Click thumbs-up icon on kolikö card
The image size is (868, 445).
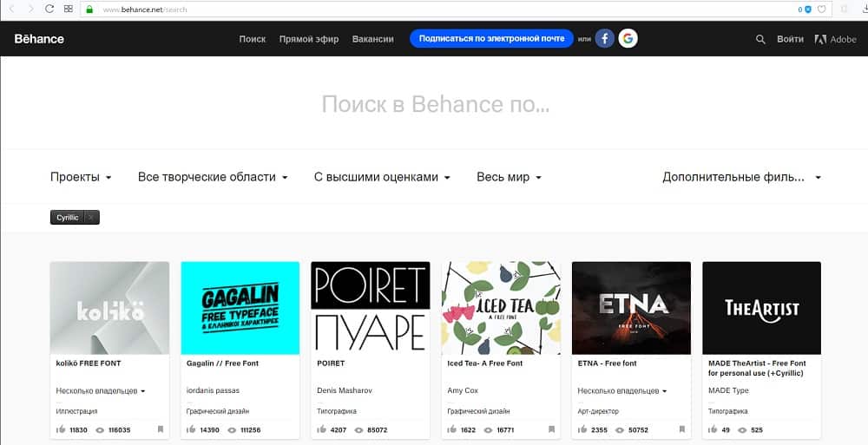click(61, 429)
